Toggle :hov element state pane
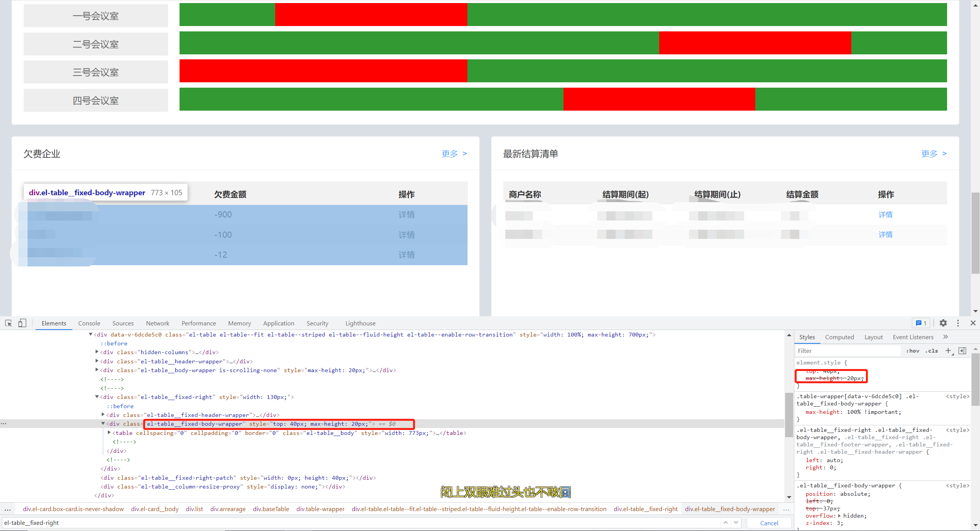The image size is (980, 531). point(912,350)
